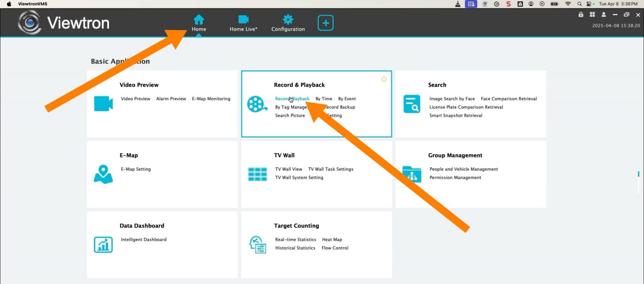This screenshot has width=644, height=284.
Task: Click the Search magnifier document icon
Action: [411, 104]
